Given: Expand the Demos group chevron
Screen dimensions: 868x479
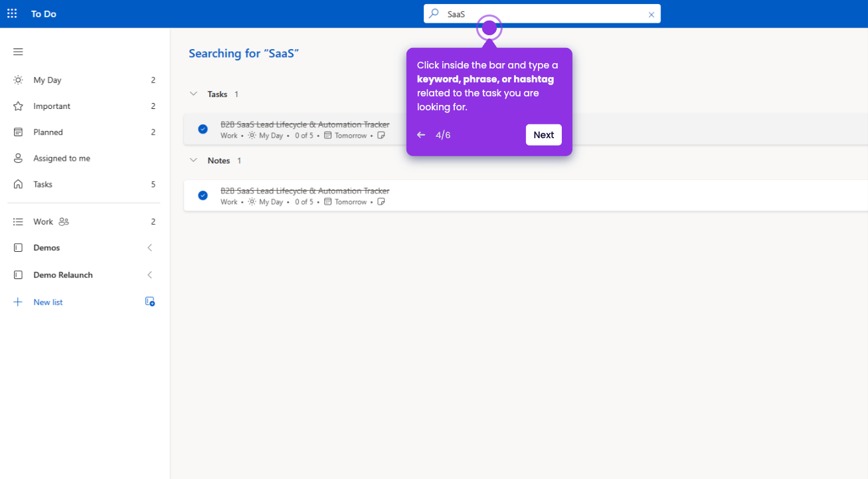Looking at the screenshot, I should (150, 248).
